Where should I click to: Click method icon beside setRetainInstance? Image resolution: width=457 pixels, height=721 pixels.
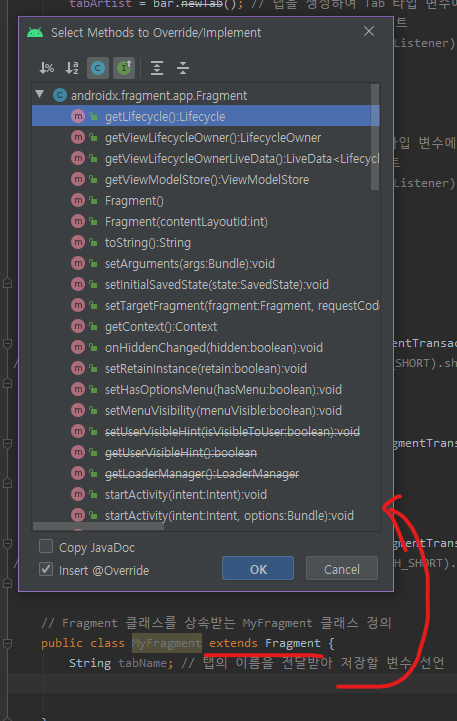tap(78, 368)
